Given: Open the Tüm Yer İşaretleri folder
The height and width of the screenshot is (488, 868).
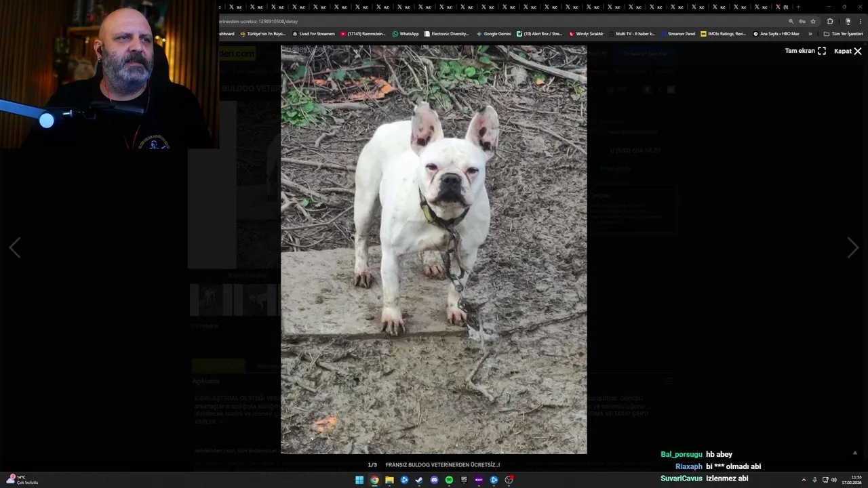Looking at the screenshot, I should coord(843,33).
